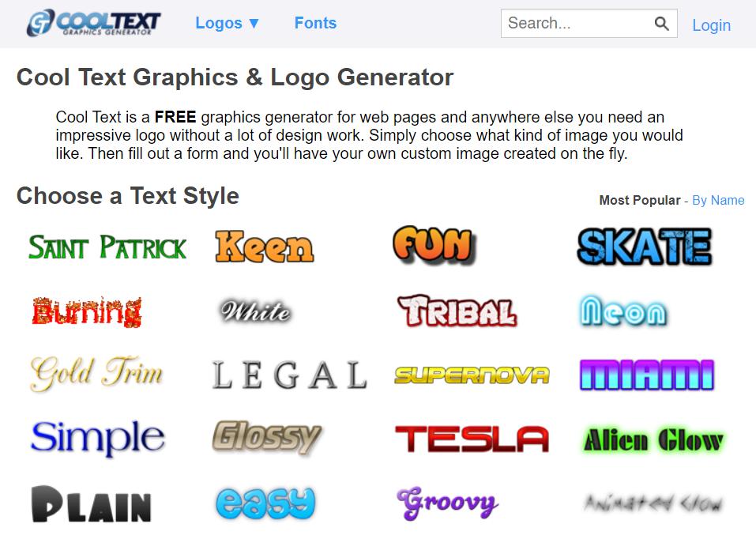Choose the Miami text style

(x=646, y=376)
